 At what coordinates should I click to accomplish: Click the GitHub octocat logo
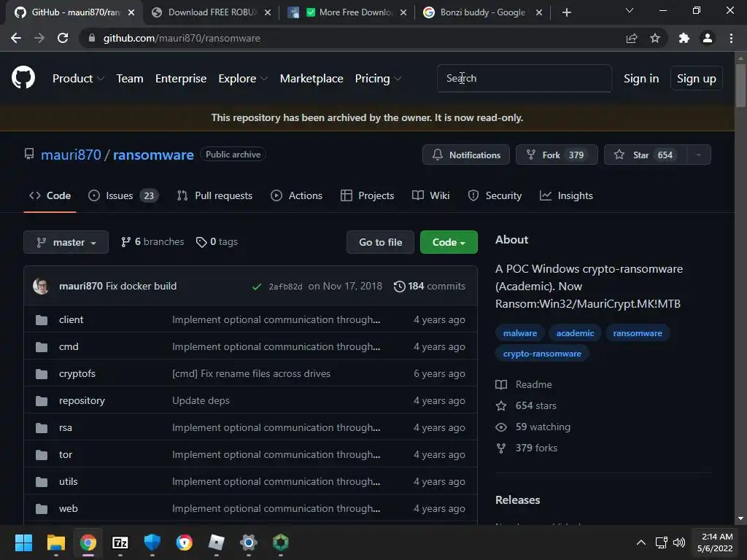[23, 78]
